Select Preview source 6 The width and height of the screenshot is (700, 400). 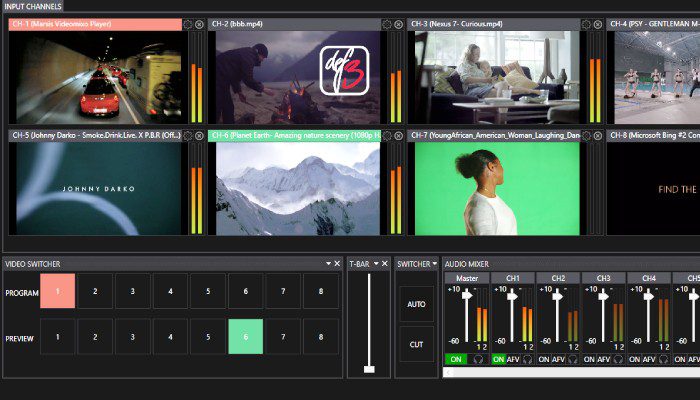click(x=246, y=337)
